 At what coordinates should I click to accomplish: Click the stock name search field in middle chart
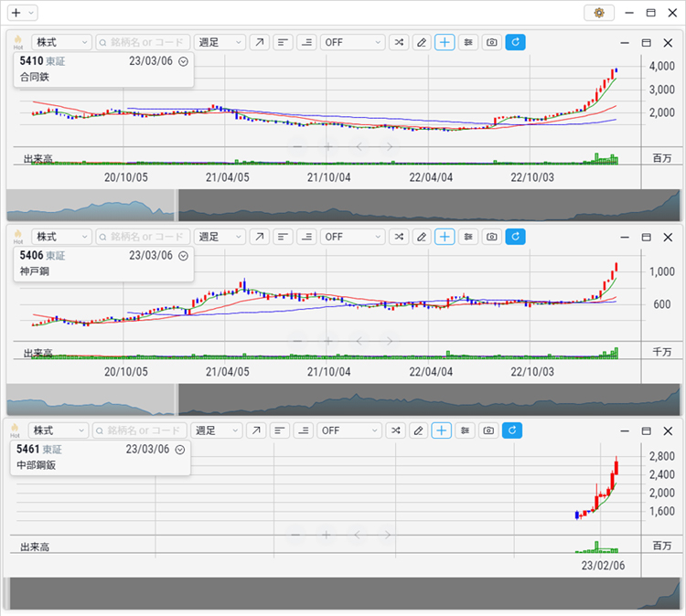coord(143,237)
